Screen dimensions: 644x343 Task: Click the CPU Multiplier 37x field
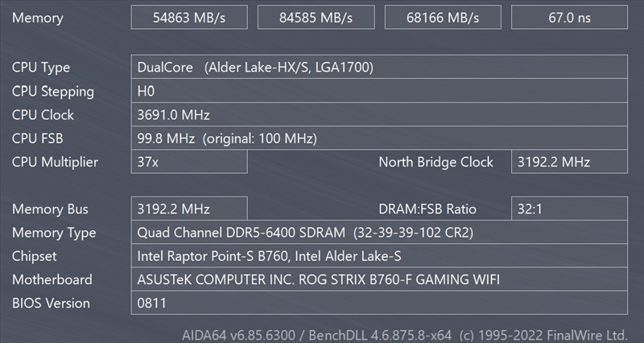(x=188, y=162)
